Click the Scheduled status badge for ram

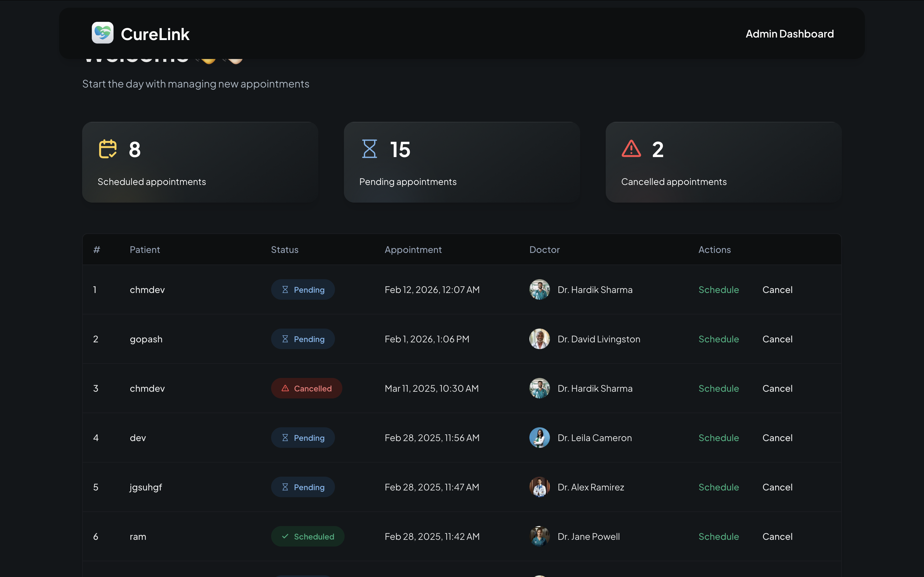click(x=307, y=536)
